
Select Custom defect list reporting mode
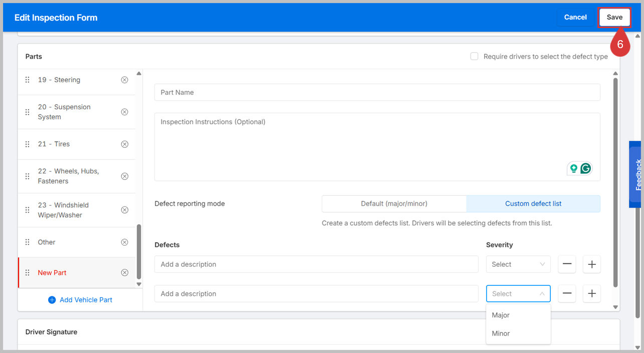[533, 204]
